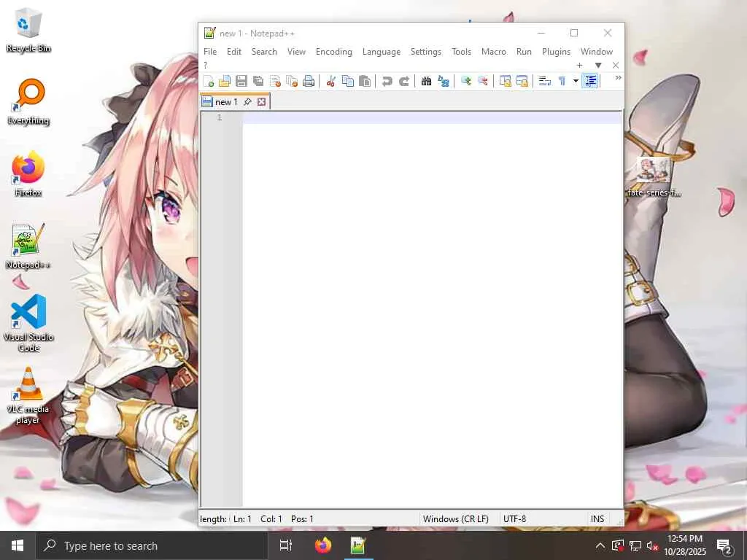Screen dimensions: 747x560
Task: Open Replace dialog with the a-b icon
Action: pyautogui.click(x=444, y=81)
